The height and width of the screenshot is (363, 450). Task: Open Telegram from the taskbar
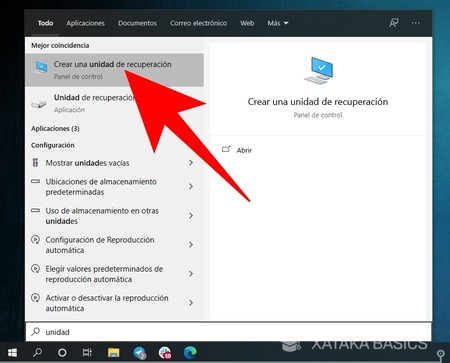139,352
